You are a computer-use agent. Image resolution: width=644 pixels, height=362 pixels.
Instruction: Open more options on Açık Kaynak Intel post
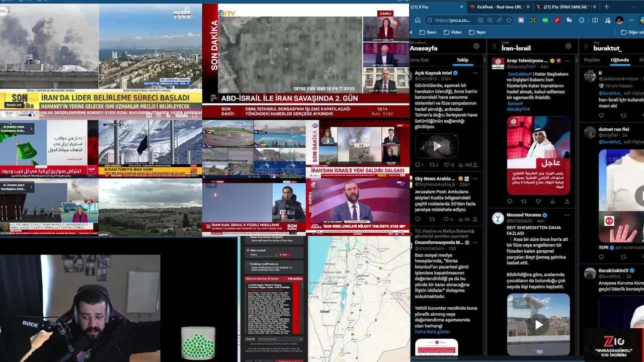pyautogui.click(x=475, y=73)
